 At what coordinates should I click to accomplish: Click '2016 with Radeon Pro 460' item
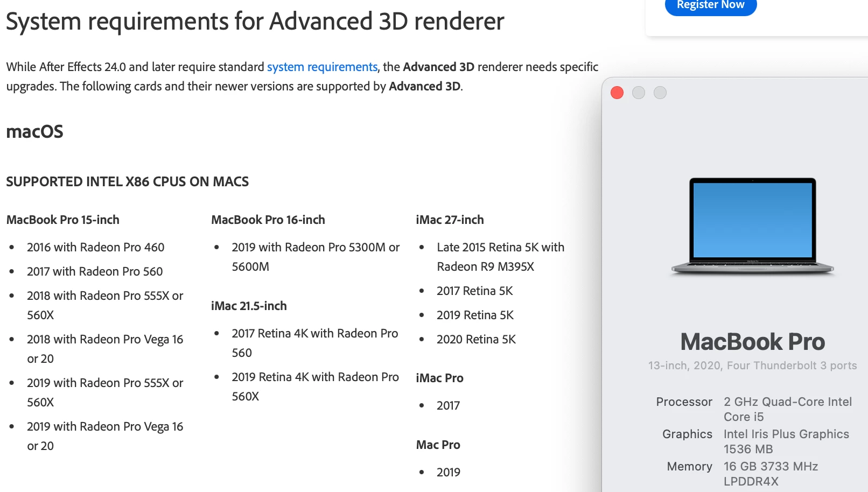96,247
